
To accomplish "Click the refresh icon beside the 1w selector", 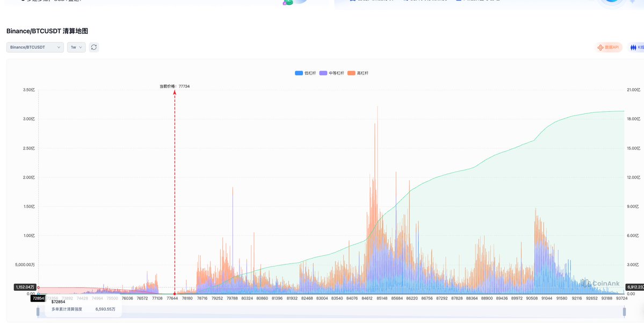I will coord(94,47).
